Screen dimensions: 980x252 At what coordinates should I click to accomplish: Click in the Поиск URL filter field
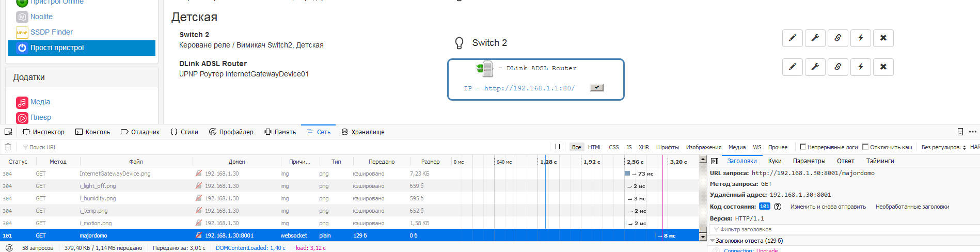[x=284, y=147]
